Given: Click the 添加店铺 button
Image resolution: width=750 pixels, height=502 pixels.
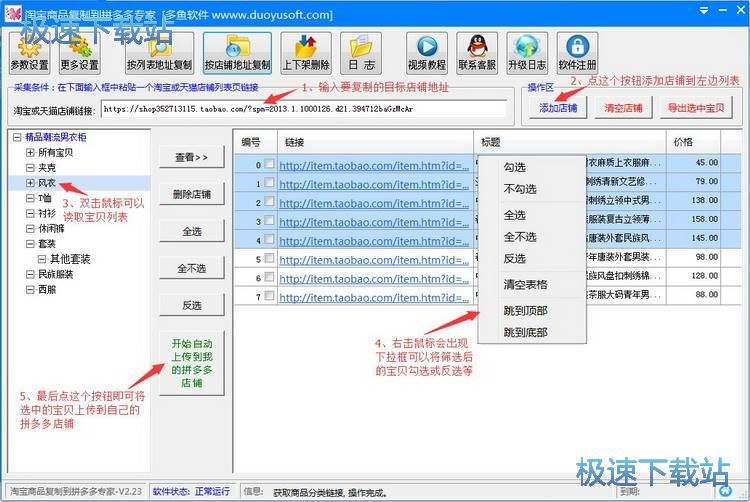Looking at the screenshot, I should 558,108.
